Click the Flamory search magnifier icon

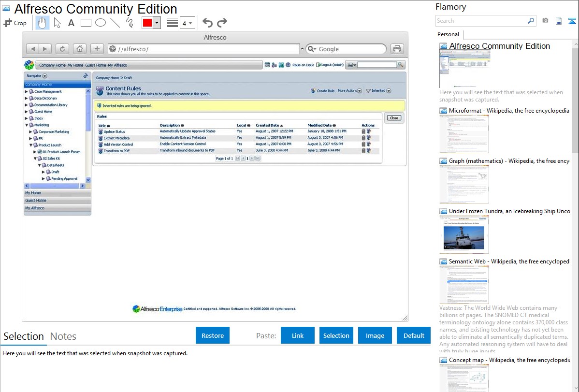(531, 21)
